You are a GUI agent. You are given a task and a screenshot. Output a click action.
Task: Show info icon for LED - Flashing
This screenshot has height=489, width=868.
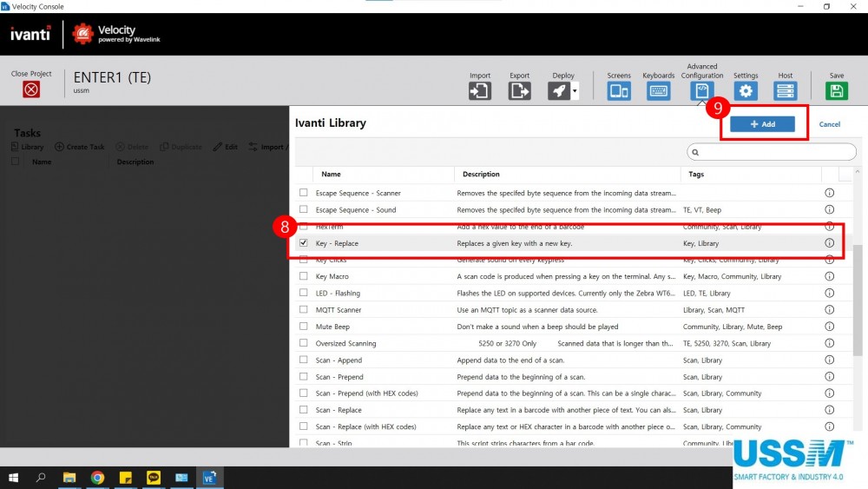click(829, 293)
